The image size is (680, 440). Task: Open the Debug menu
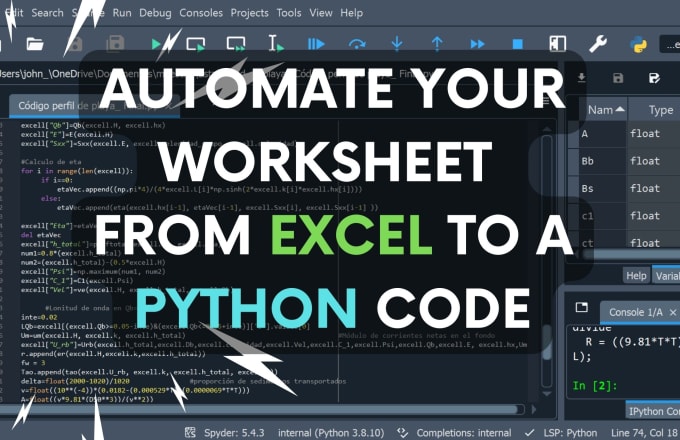pyautogui.click(x=155, y=13)
